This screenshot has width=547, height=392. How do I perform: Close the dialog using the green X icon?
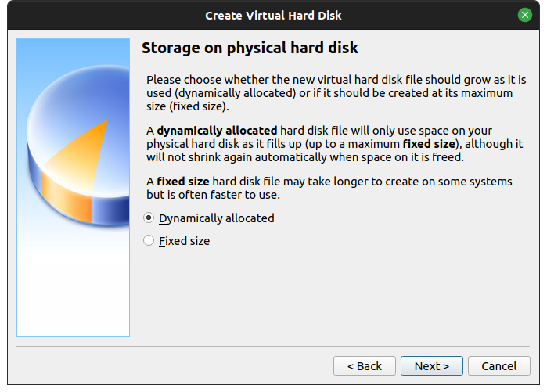click(524, 15)
